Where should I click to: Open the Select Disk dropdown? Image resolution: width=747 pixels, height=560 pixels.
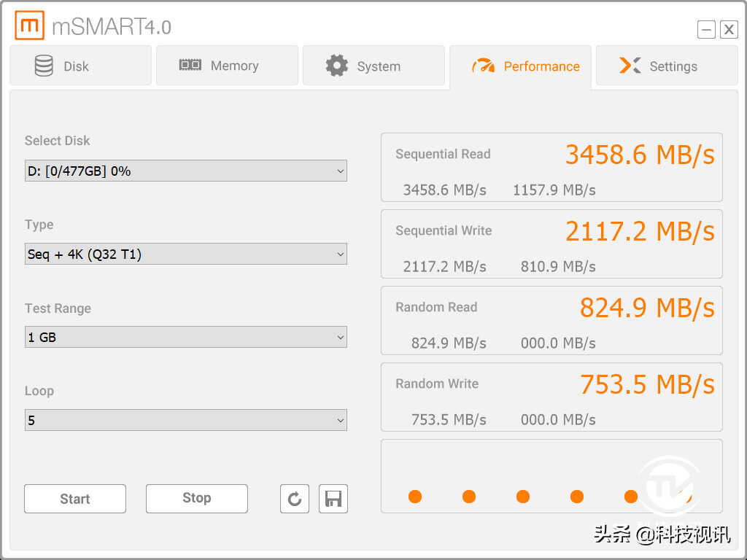click(x=186, y=171)
